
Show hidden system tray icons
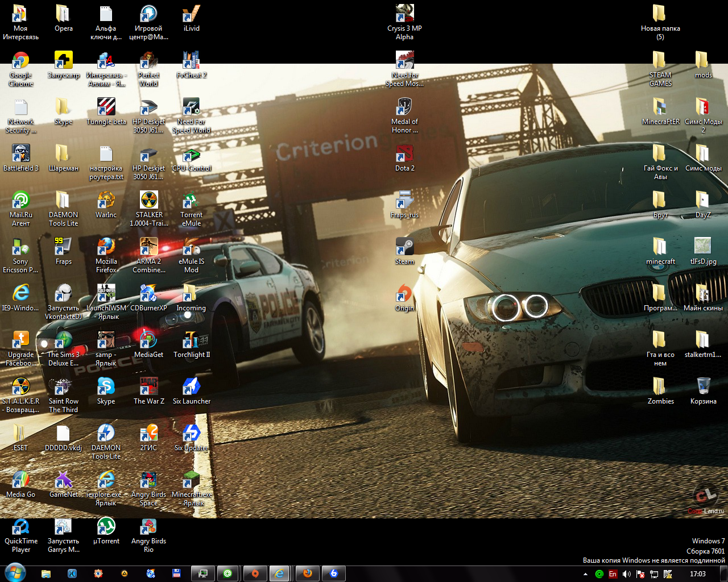point(585,574)
